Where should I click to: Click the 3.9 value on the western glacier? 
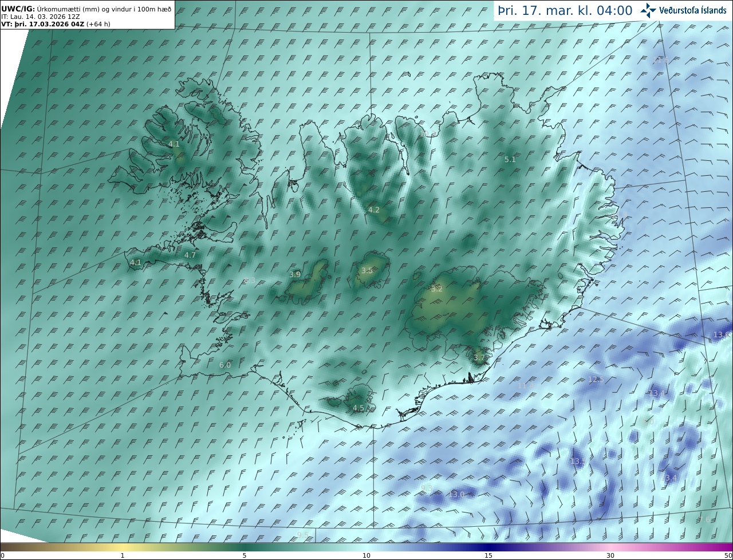pos(295,275)
